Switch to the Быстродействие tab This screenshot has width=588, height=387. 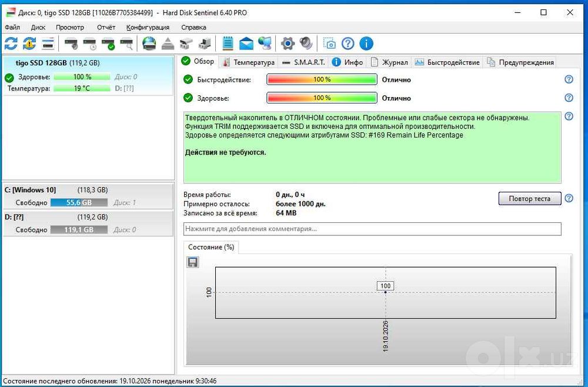point(447,62)
